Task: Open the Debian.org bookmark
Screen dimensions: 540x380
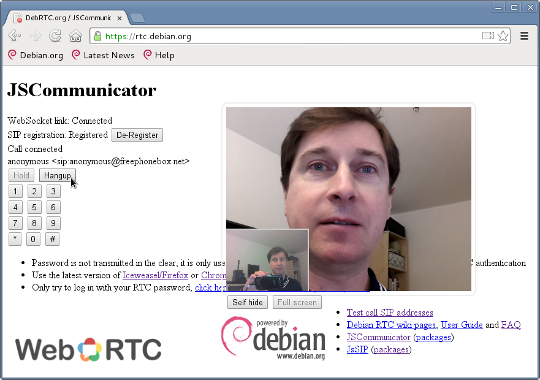Action: [36, 55]
